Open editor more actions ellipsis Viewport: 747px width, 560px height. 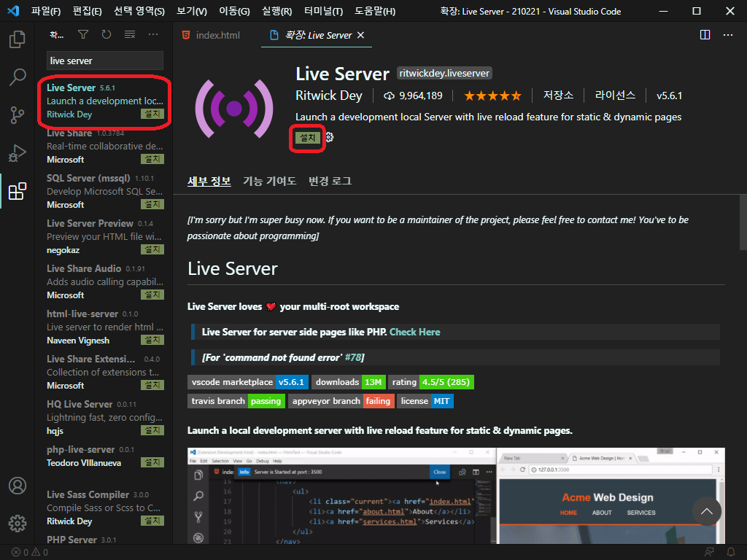[x=728, y=35]
